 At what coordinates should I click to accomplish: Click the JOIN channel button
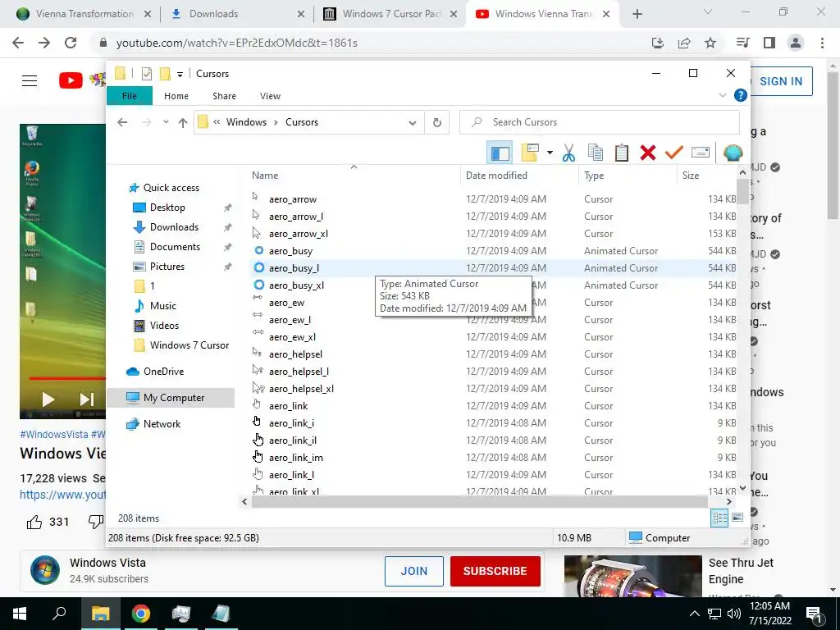414,571
